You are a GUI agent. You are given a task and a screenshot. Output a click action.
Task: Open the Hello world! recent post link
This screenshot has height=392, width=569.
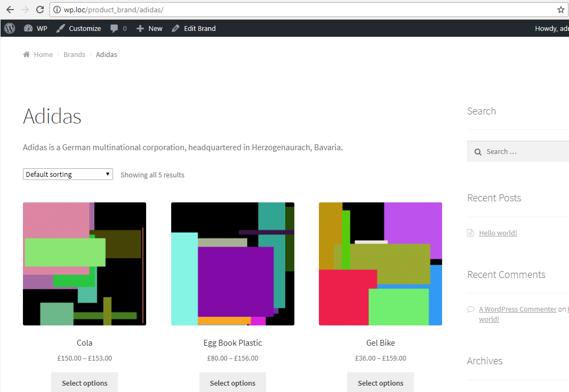498,233
